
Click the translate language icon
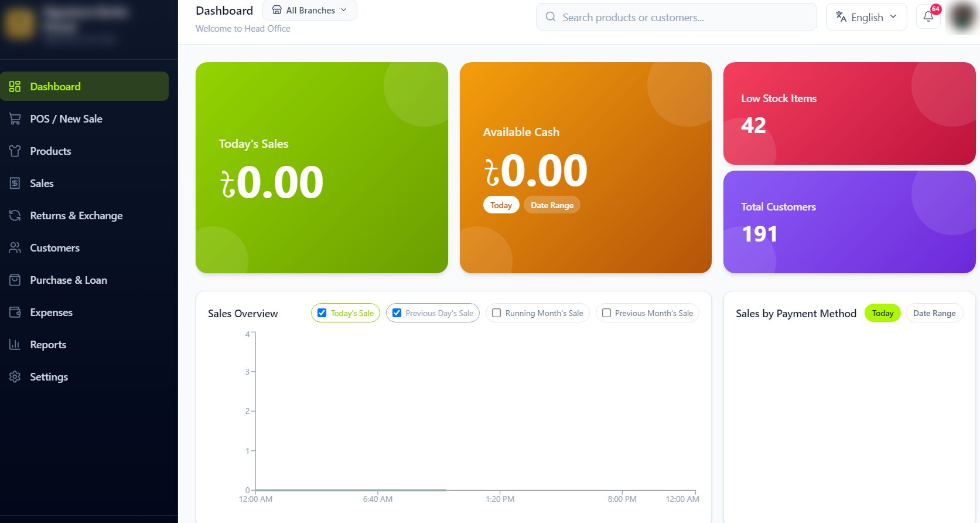[x=841, y=17]
